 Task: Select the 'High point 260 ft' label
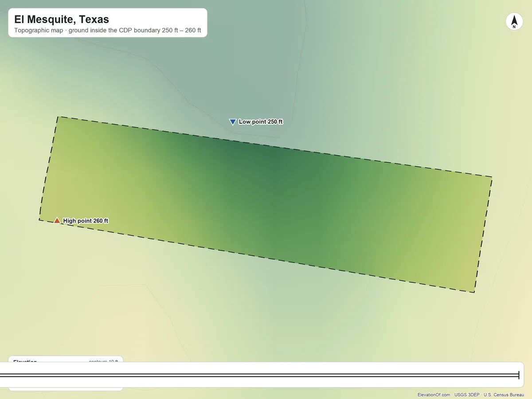86,221
